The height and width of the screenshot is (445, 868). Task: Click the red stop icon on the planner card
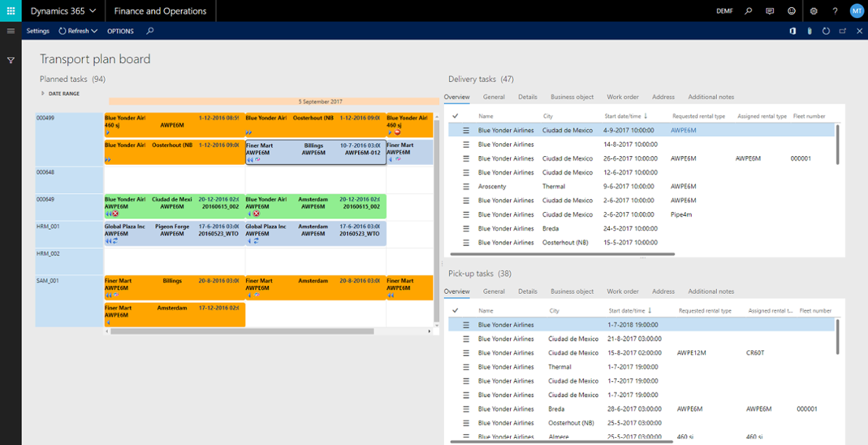click(x=397, y=132)
